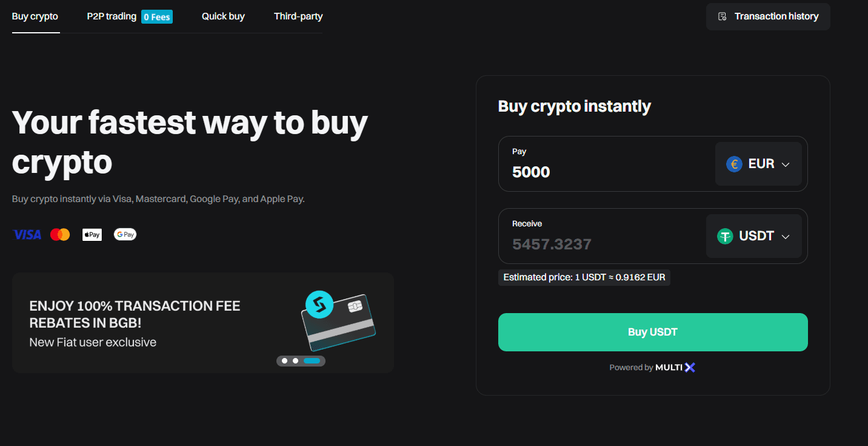Open Transaction history
This screenshot has height=446, width=868.
point(776,16)
